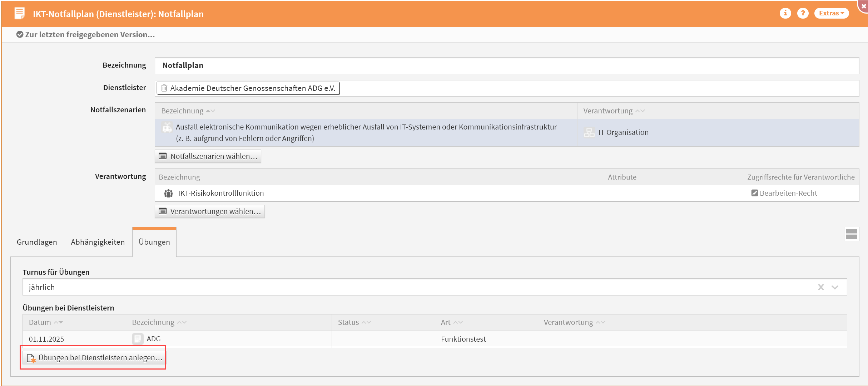Click the Bearbeiten-Recht edit icon

754,193
